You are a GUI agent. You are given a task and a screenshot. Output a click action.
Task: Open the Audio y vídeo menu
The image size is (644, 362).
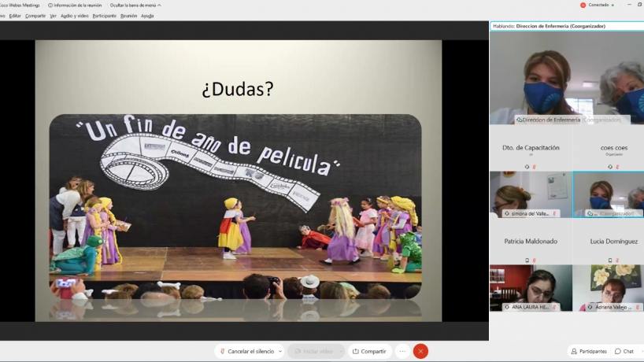pyautogui.click(x=74, y=16)
